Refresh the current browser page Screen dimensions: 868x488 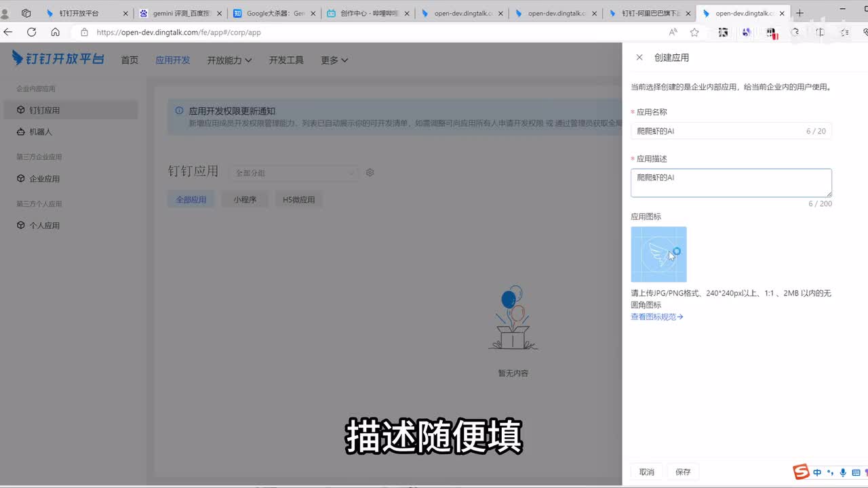(31, 32)
